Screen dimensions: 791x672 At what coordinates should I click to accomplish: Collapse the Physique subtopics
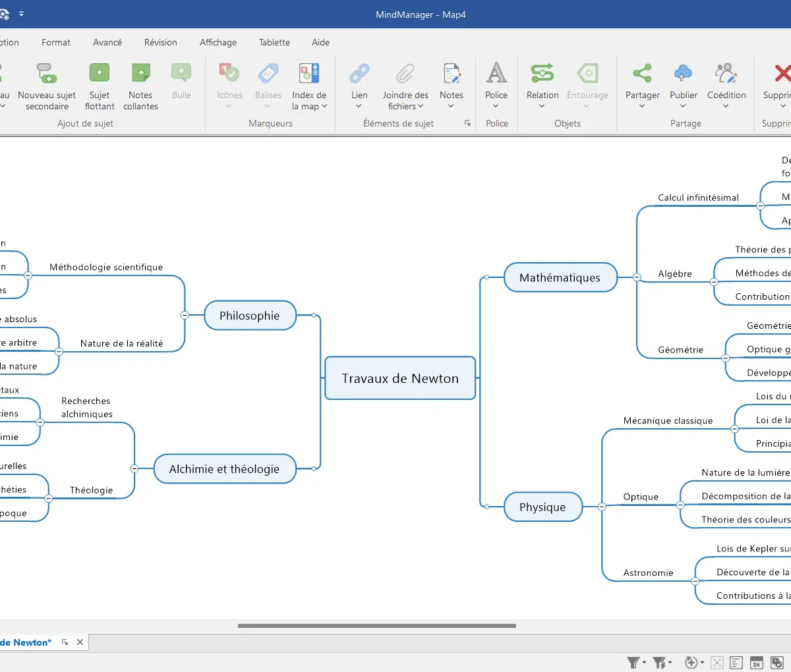pyautogui.click(x=602, y=507)
